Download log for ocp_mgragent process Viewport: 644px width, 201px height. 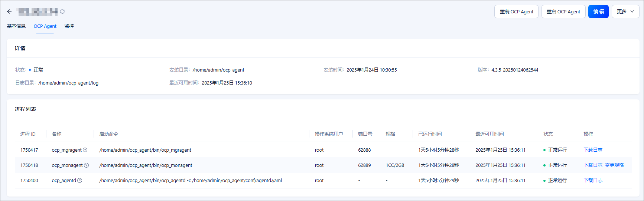tap(593, 150)
